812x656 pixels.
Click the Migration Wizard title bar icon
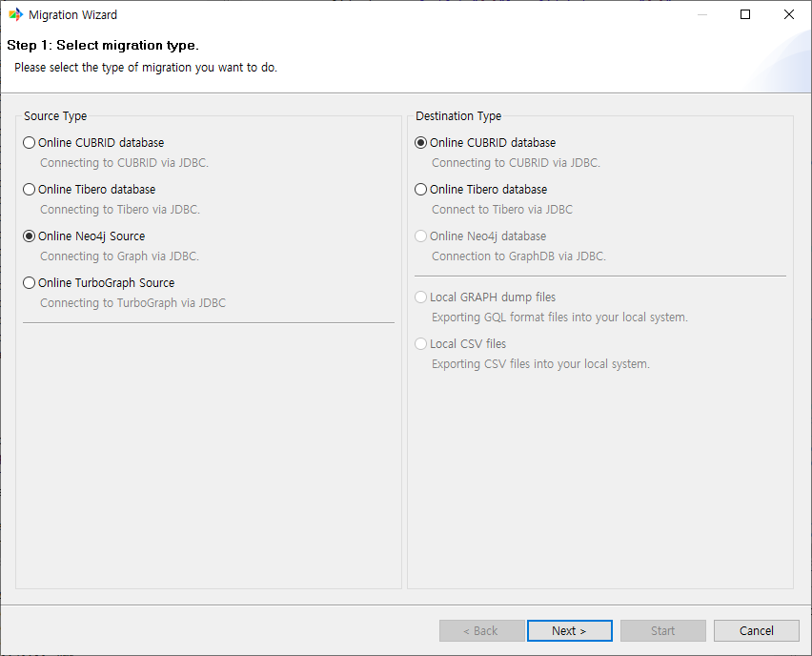point(15,15)
